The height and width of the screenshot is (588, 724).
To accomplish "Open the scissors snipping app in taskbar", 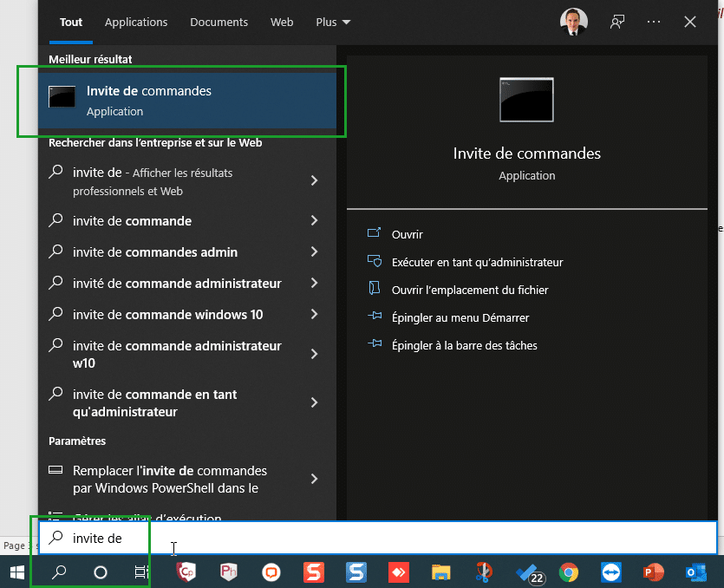I will coord(484,572).
